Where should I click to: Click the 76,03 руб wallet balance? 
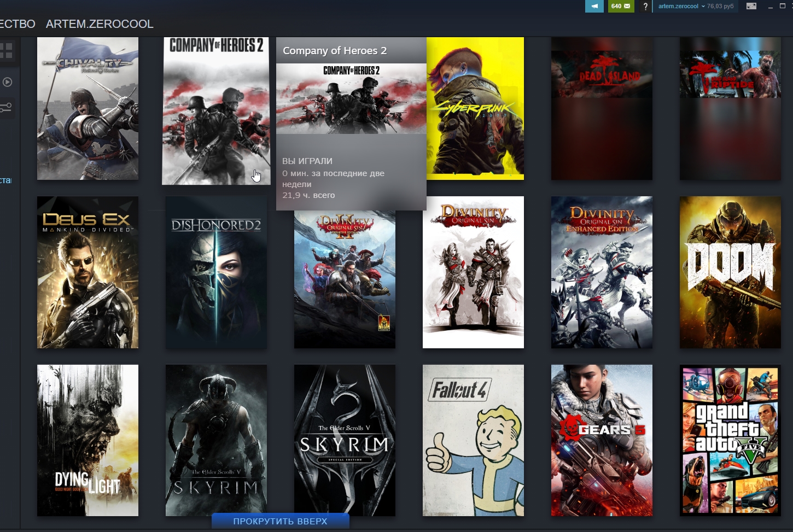720,6
